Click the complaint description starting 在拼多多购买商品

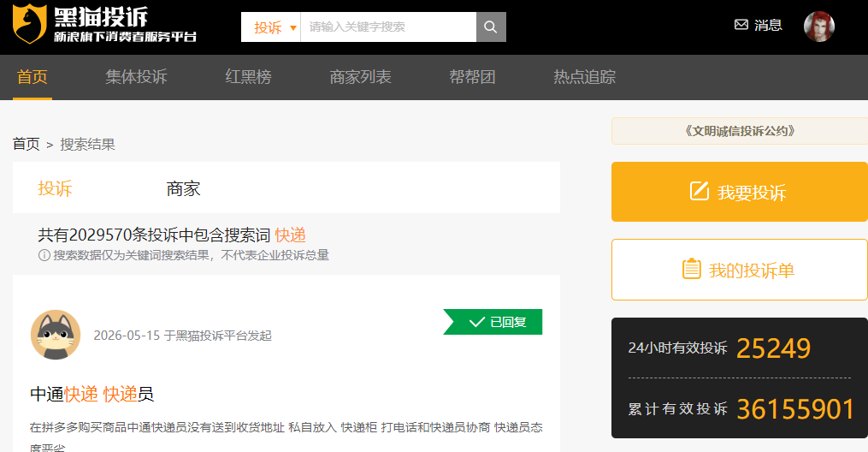[286, 436]
